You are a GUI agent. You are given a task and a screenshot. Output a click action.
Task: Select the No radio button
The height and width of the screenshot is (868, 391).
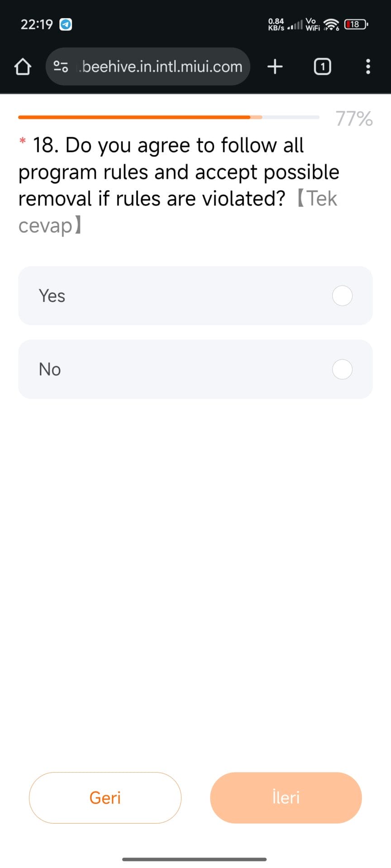pyautogui.click(x=342, y=369)
